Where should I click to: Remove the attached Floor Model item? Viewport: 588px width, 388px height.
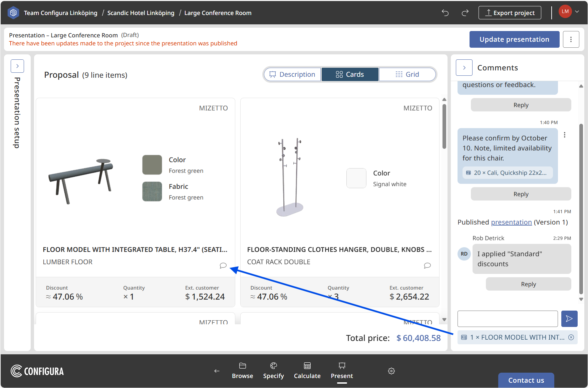(x=571, y=337)
